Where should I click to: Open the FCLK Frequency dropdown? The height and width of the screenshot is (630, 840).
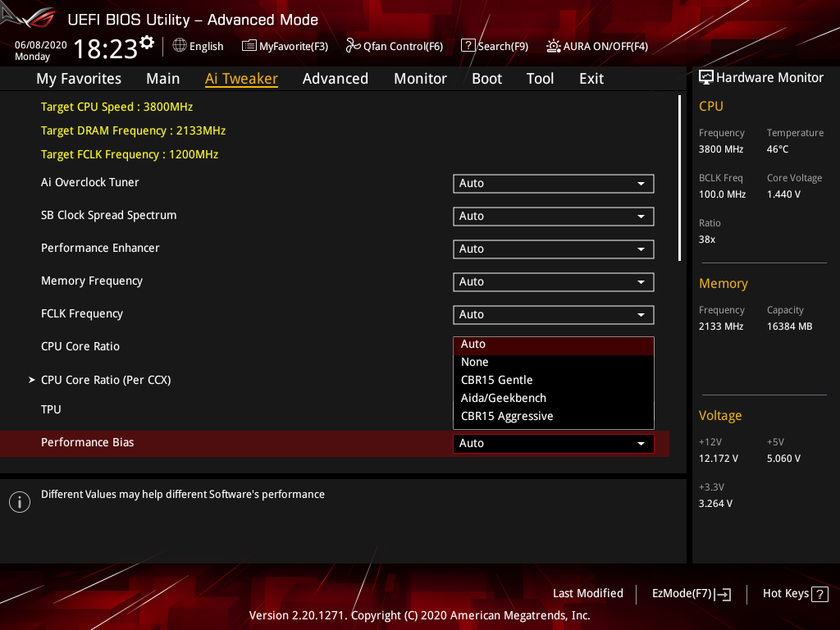tap(554, 315)
